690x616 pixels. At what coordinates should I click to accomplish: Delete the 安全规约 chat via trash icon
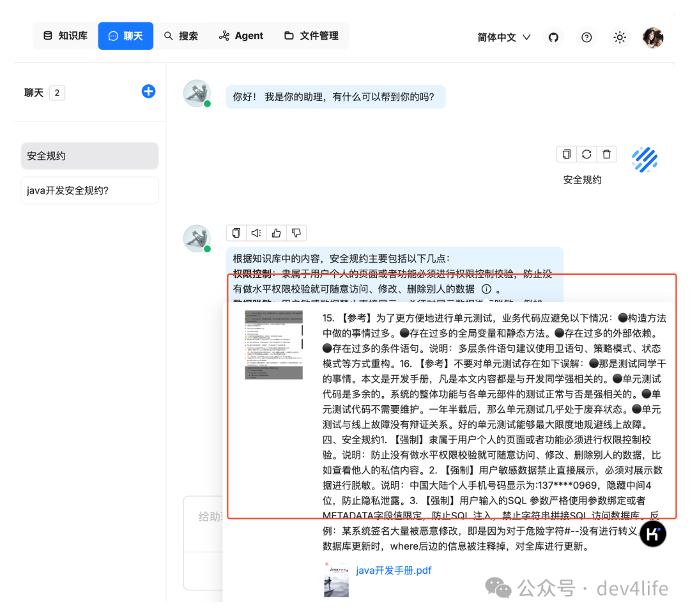click(x=606, y=154)
